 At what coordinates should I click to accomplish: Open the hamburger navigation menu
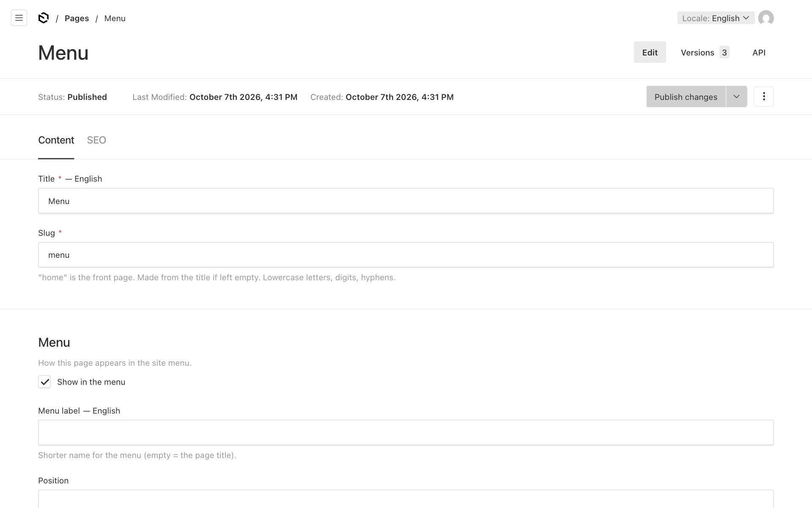pos(19,18)
